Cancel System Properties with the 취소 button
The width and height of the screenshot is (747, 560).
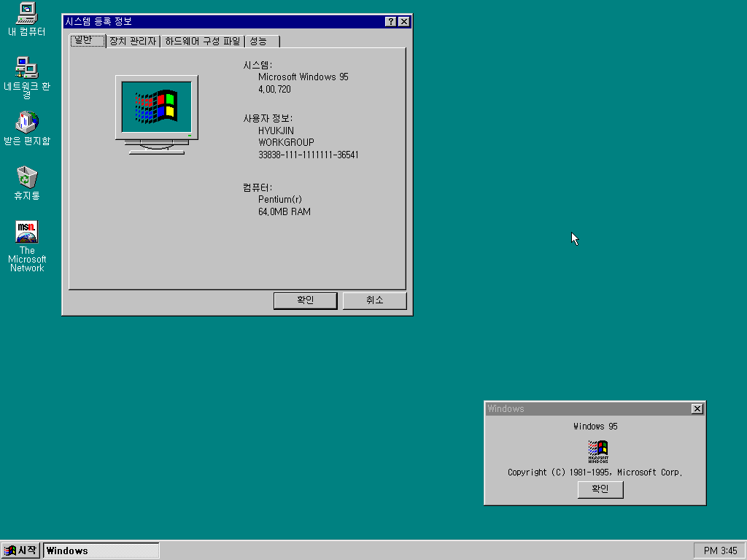click(374, 300)
